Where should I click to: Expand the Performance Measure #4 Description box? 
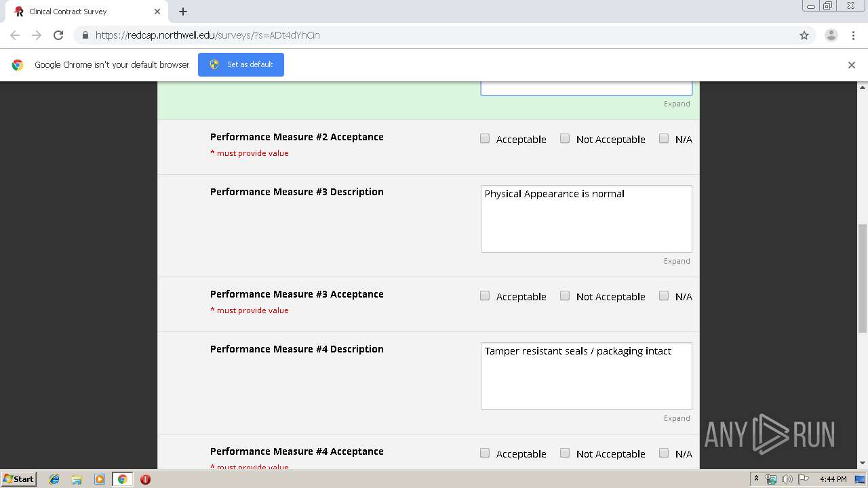(x=677, y=418)
